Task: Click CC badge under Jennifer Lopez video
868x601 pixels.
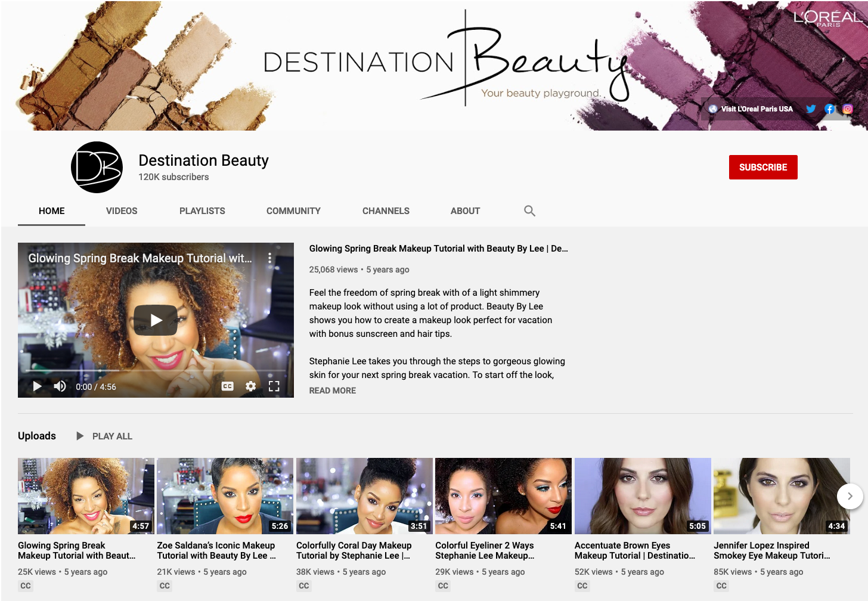Action: [721, 585]
